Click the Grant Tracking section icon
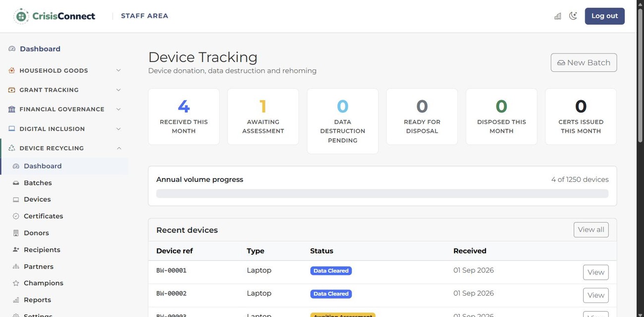 point(12,90)
